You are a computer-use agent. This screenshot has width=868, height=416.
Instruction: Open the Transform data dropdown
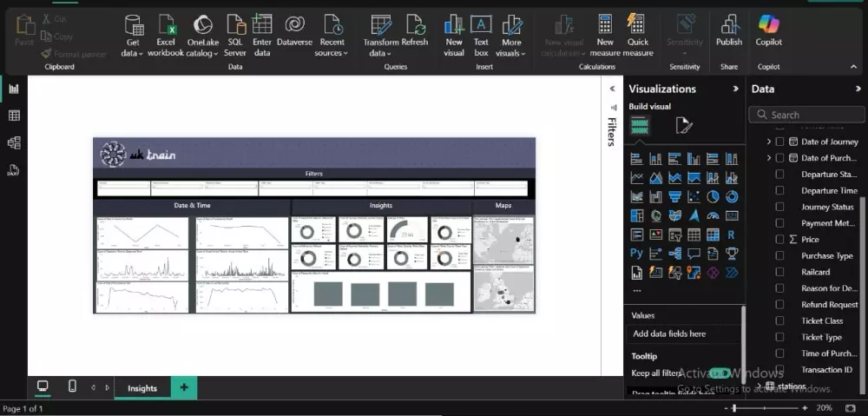coord(380,53)
